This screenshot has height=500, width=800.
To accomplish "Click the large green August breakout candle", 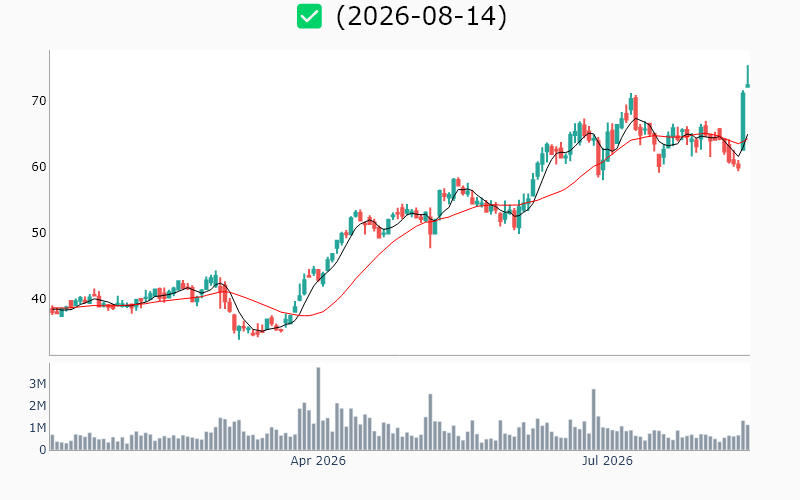I will click(x=743, y=120).
